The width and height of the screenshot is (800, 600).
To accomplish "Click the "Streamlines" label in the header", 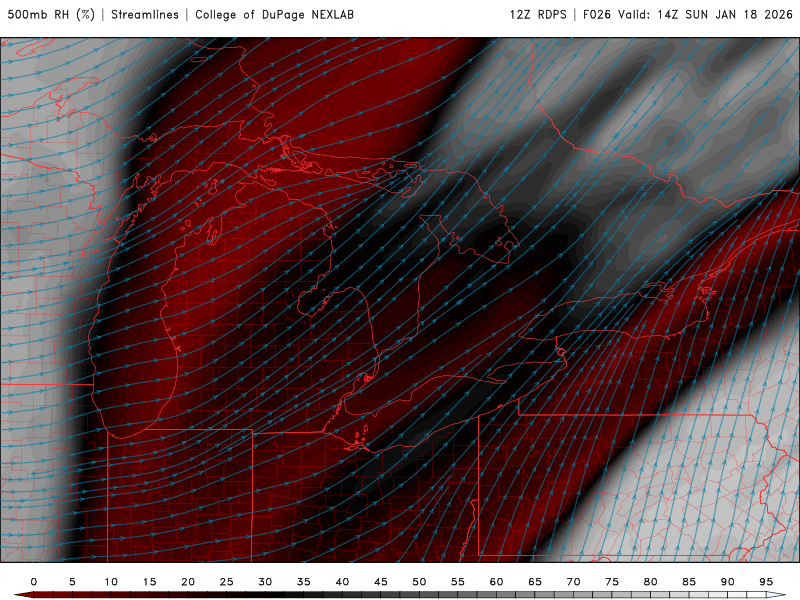I will (x=145, y=14).
